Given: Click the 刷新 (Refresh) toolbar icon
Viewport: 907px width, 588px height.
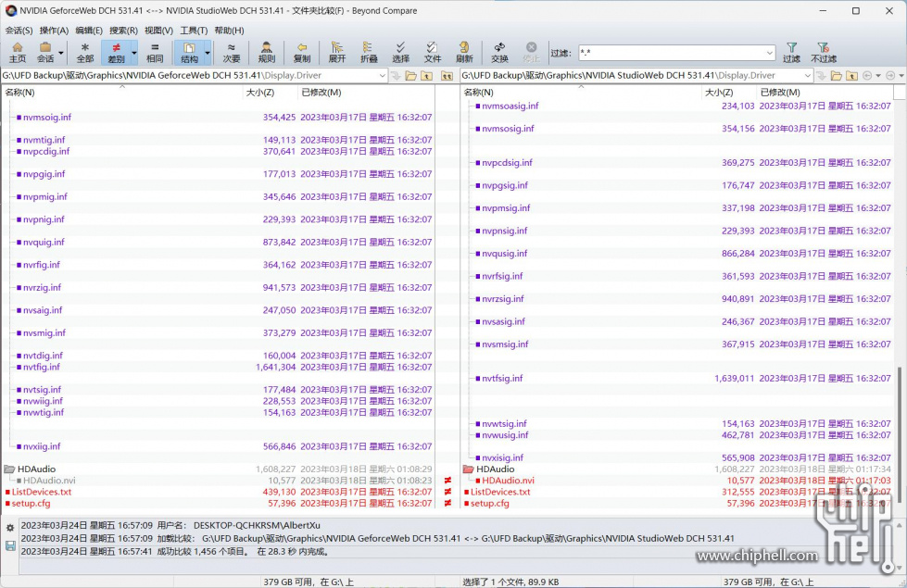Looking at the screenshot, I should [x=464, y=53].
